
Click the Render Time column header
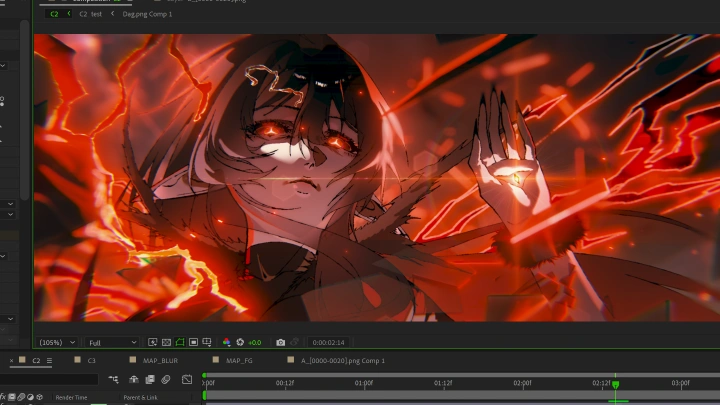[71, 397]
